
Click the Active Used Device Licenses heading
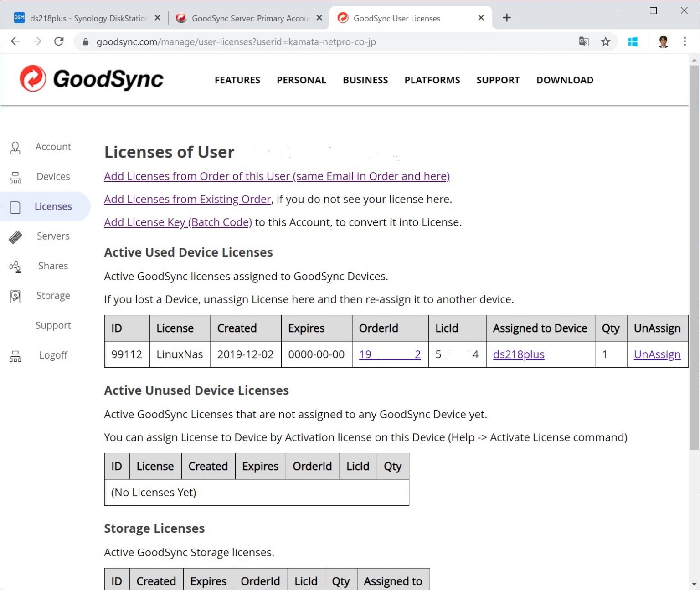tap(188, 252)
